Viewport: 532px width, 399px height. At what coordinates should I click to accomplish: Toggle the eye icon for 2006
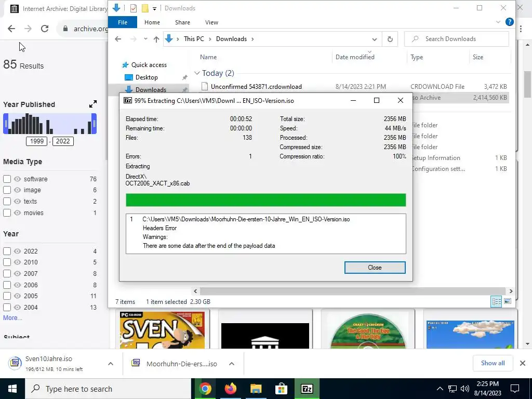tap(17, 285)
